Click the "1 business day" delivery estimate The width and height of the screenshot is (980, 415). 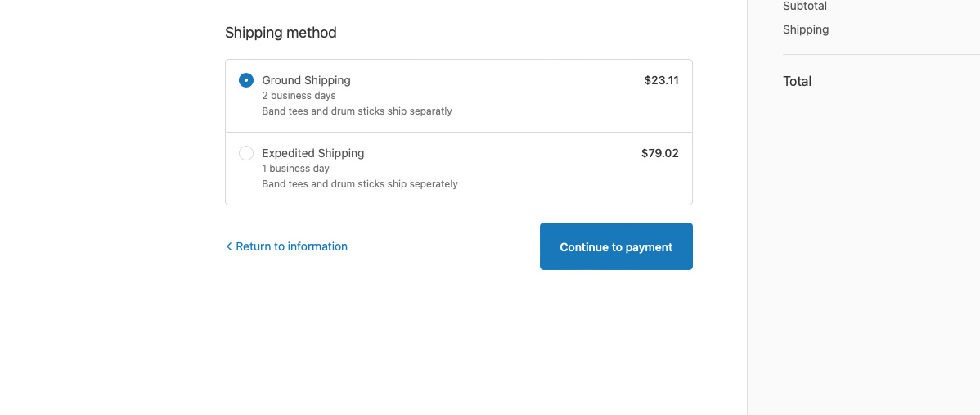295,169
